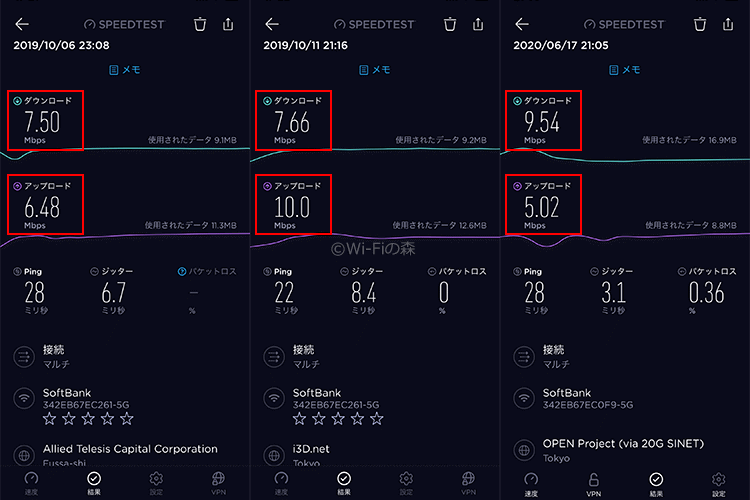
Task: Click OPEN Project (via 20G SINET) server name
Action: coord(623,444)
